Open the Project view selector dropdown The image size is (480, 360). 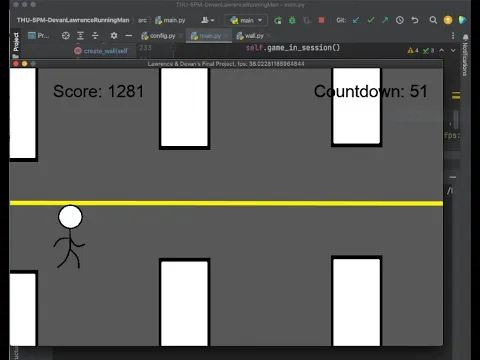click(x=39, y=36)
